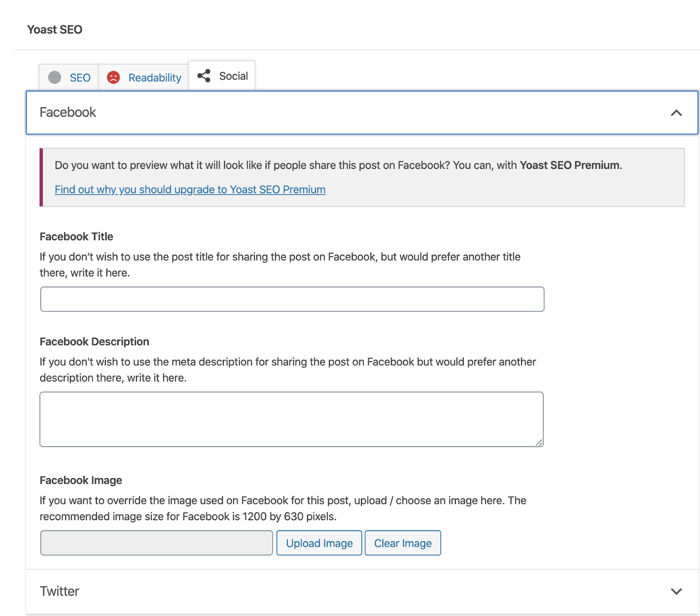Select the Social tab label
This screenshot has height=616, width=700.
click(x=233, y=76)
